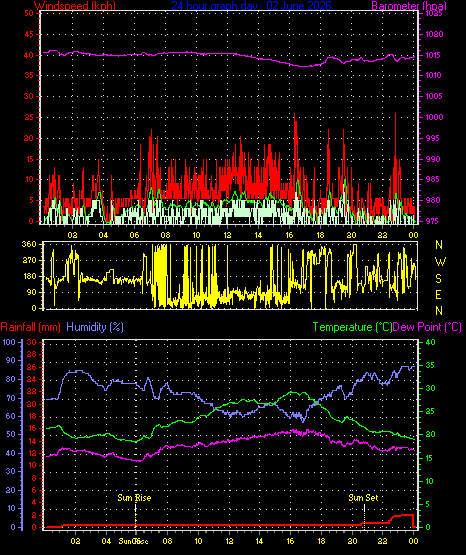Click the "1030" barometer axis value

coord(434,34)
